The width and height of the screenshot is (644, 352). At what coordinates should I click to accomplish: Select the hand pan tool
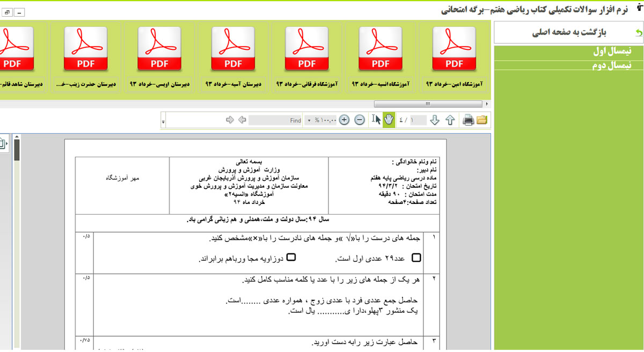(x=389, y=120)
